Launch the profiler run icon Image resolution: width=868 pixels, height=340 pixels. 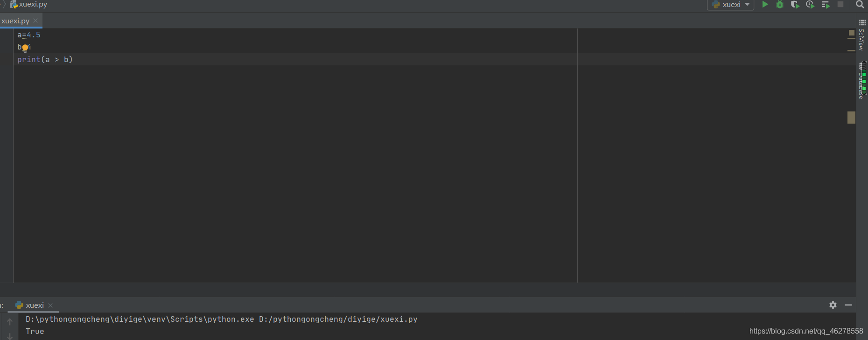[810, 4]
